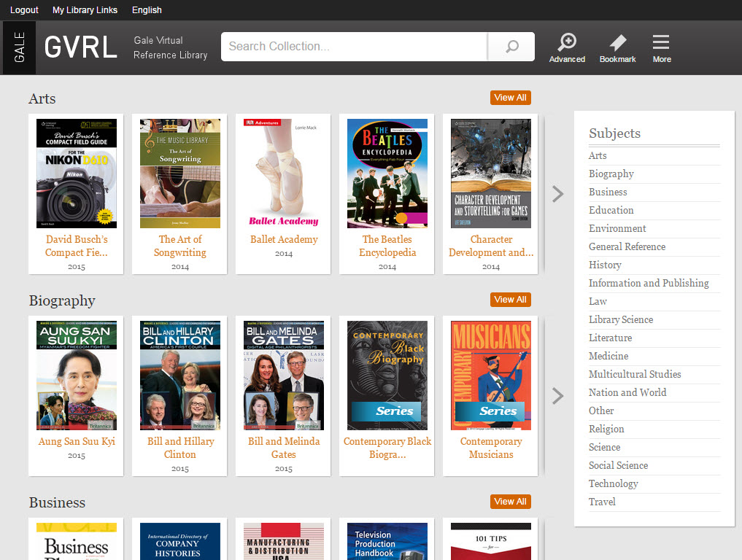Show next Biography titles with arrow
Image resolution: width=742 pixels, height=560 pixels.
coord(558,395)
